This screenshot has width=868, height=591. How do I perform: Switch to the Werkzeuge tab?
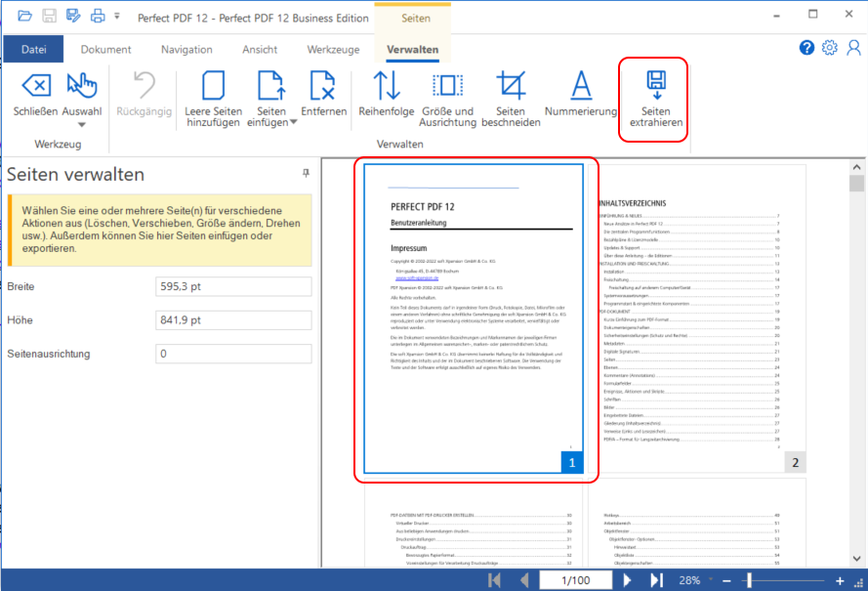(333, 50)
